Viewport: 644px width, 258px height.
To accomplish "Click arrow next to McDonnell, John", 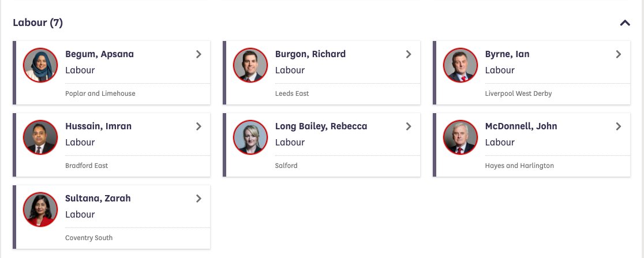I will pos(619,126).
